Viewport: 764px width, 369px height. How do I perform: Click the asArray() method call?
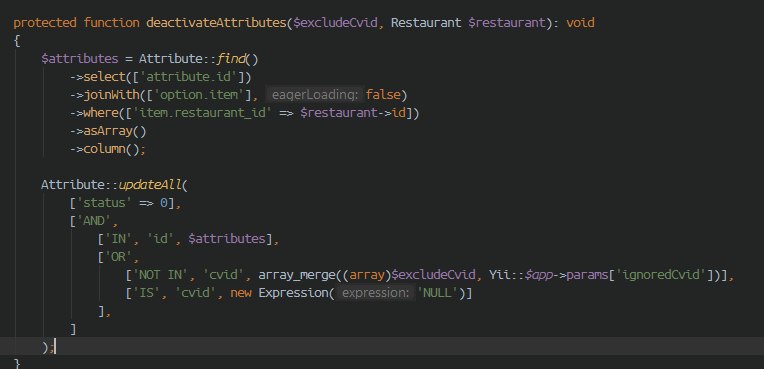[x=115, y=131]
